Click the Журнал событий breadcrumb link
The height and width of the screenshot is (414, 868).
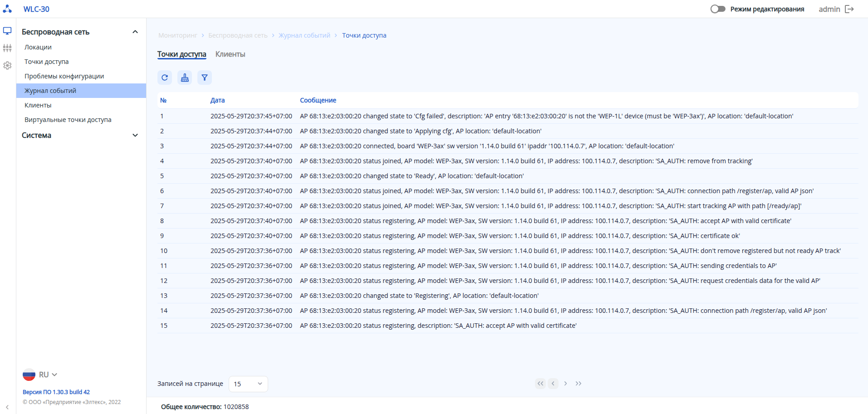[304, 35]
